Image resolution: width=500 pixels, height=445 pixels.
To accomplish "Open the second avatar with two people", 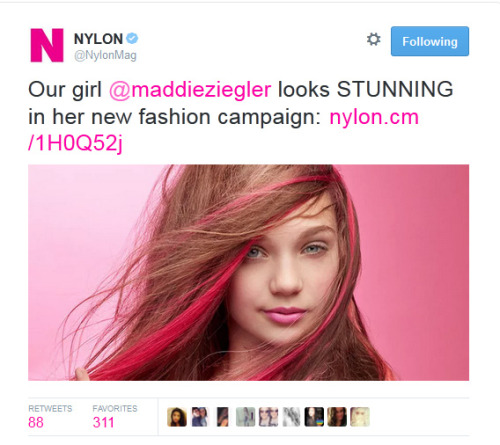I will pos(200,417).
